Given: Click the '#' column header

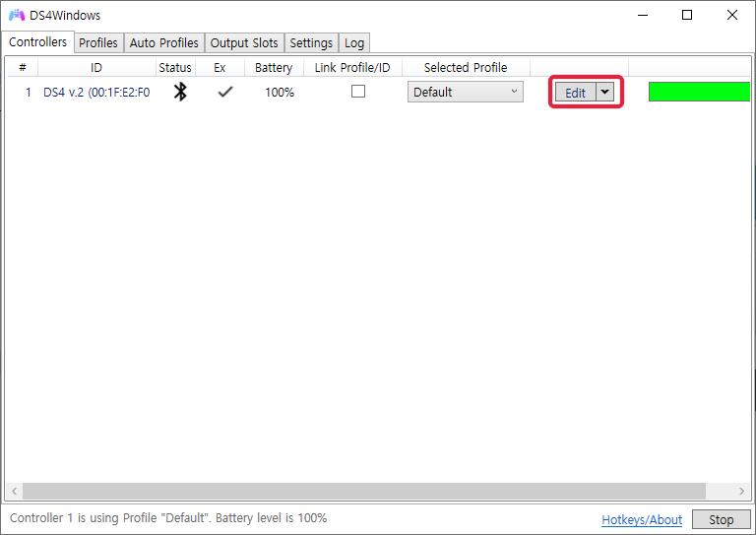Looking at the screenshot, I should click(x=23, y=68).
